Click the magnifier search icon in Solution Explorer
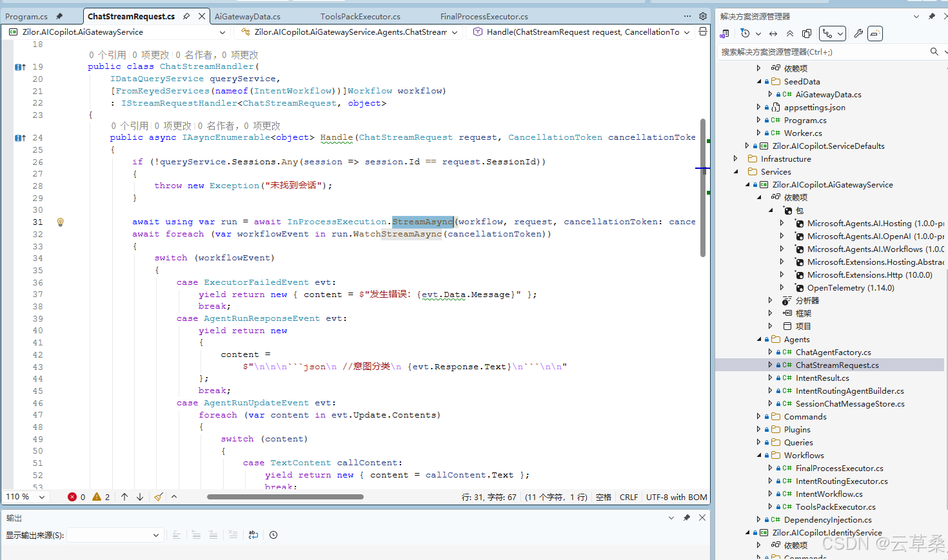Viewport: 948px width, 560px height. pos(934,52)
